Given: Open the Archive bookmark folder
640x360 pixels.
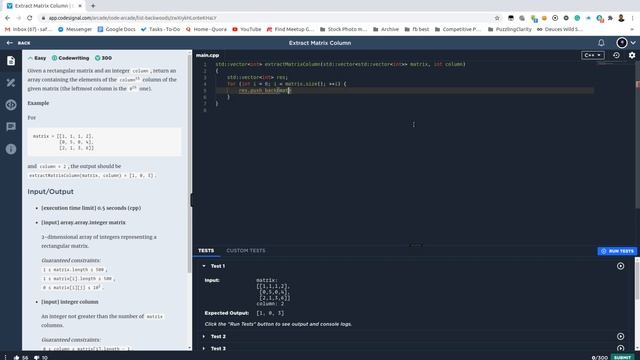Looking at the screenshot, I should (386, 29).
